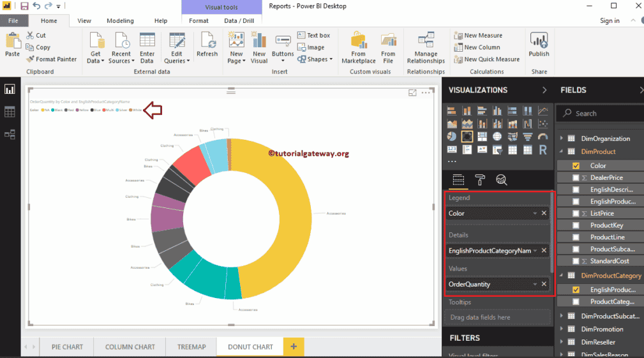Expand the DimOrganization table
Viewport: 644px width, 358px height.
(562, 138)
